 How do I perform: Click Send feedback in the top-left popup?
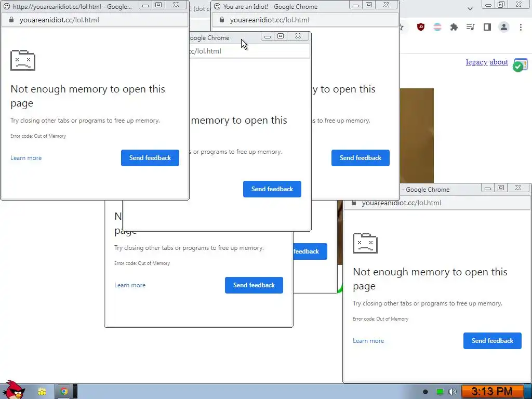[x=150, y=158]
